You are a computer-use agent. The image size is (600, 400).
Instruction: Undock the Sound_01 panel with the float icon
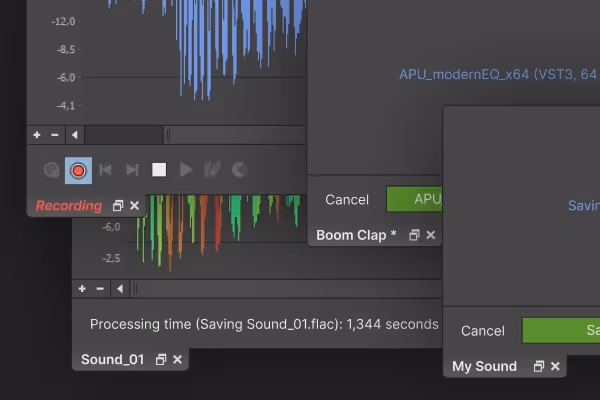(161, 359)
